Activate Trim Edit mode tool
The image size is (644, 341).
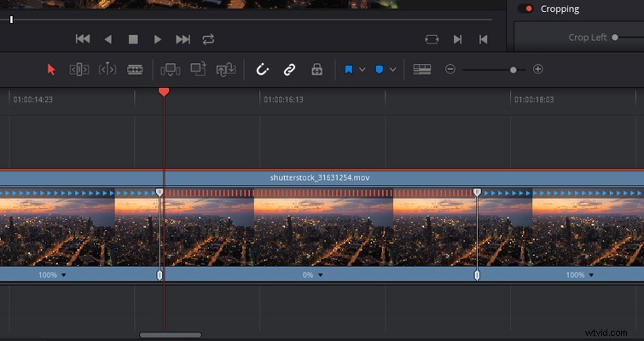click(x=78, y=69)
